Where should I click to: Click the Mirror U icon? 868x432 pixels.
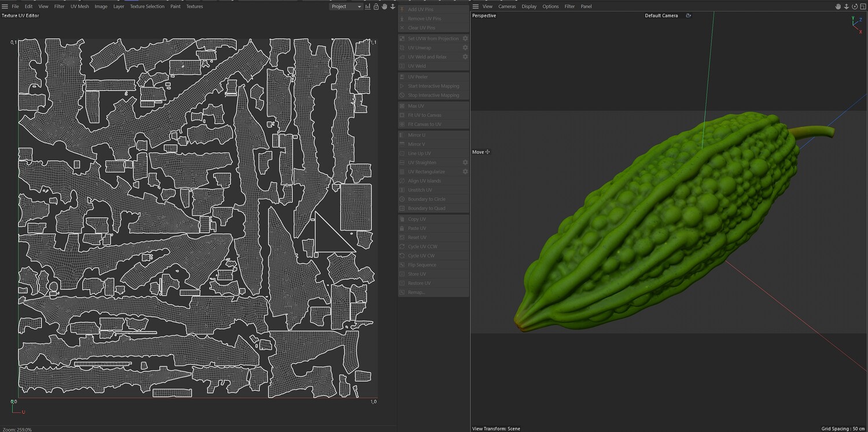tap(402, 135)
